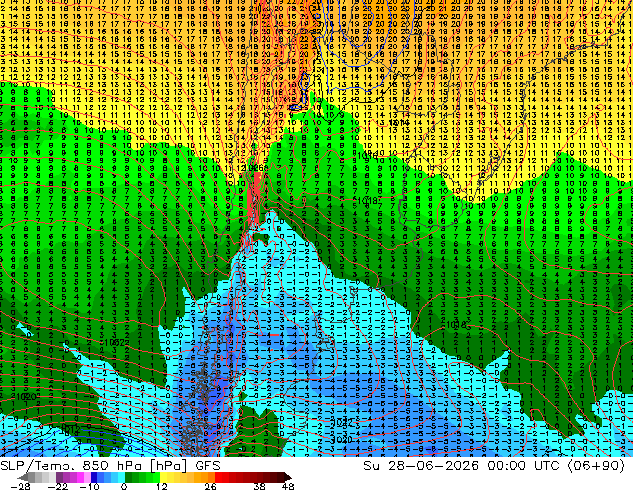
Task: Click the '-28' legend value
Action: (x=21, y=486)
